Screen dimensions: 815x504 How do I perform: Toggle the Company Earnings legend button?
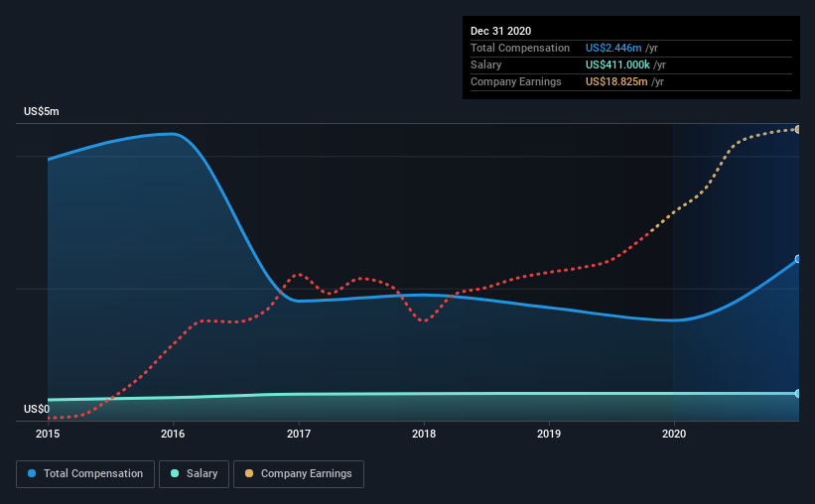299,474
